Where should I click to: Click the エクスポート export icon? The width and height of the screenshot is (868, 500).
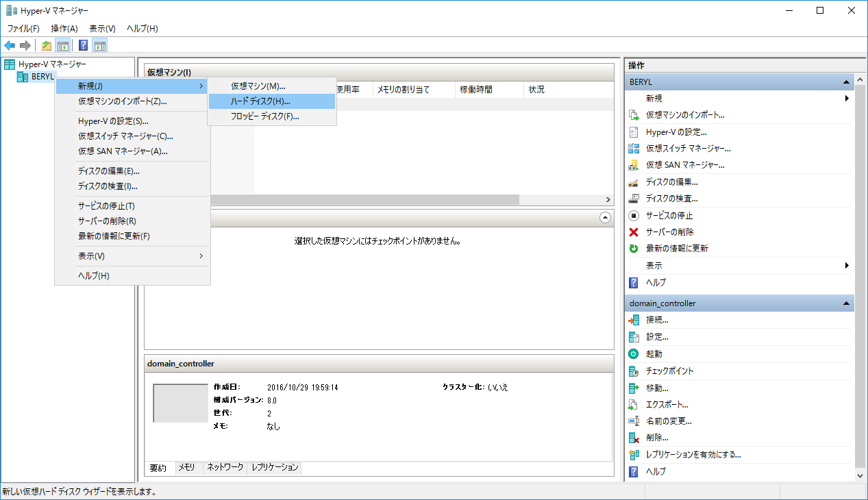pos(634,404)
